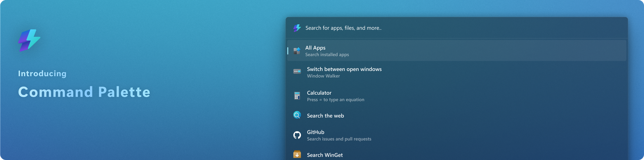Click the GitHub octocat icon
Screen dimensions: 644x160
coord(297,135)
